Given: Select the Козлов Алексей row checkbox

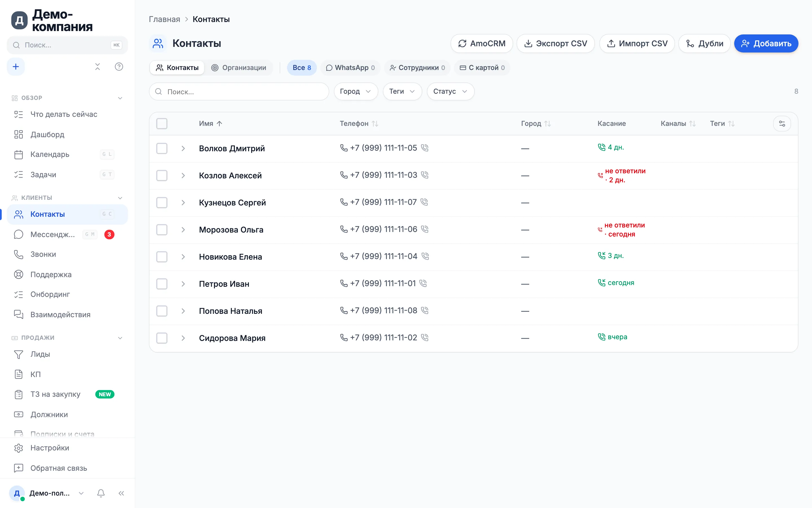Looking at the screenshot, I should [x=162, y=175].
